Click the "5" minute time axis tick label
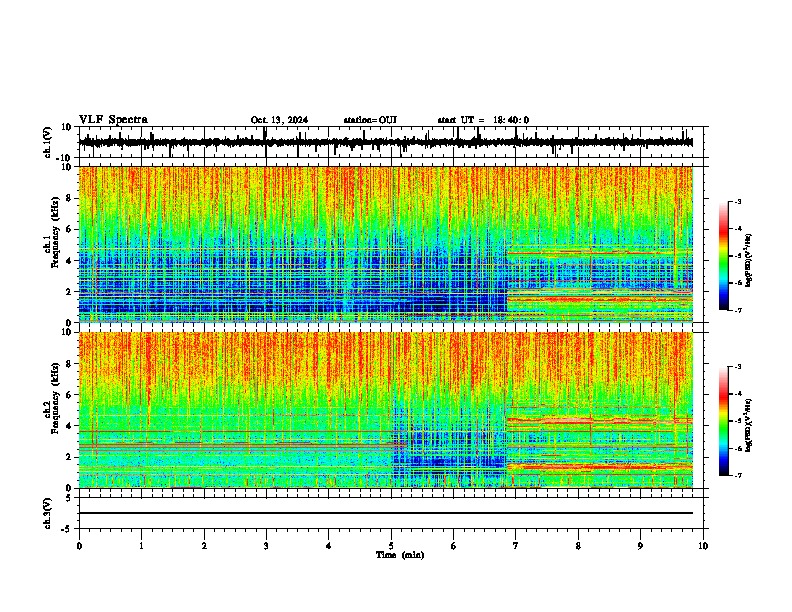 pos(391,546)
